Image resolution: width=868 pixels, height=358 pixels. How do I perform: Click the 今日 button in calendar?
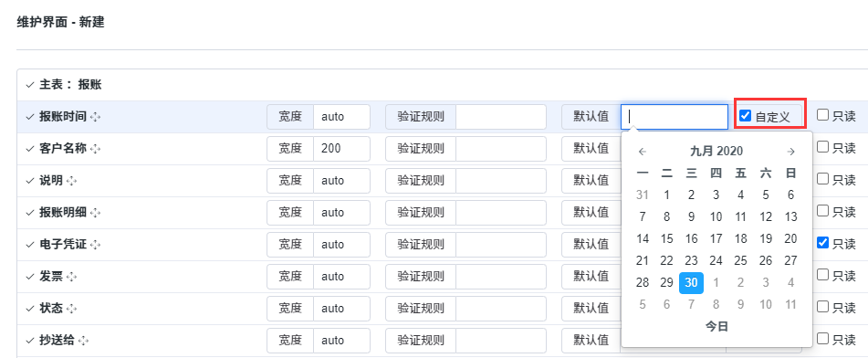[716, 327]
